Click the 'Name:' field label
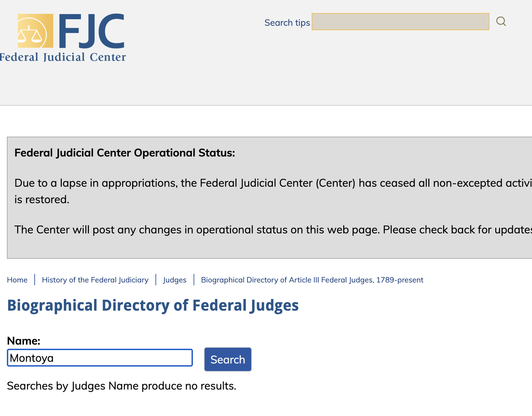Image resolution: width=532 pixels, height=416 pixels. click(x=24, y=340)
